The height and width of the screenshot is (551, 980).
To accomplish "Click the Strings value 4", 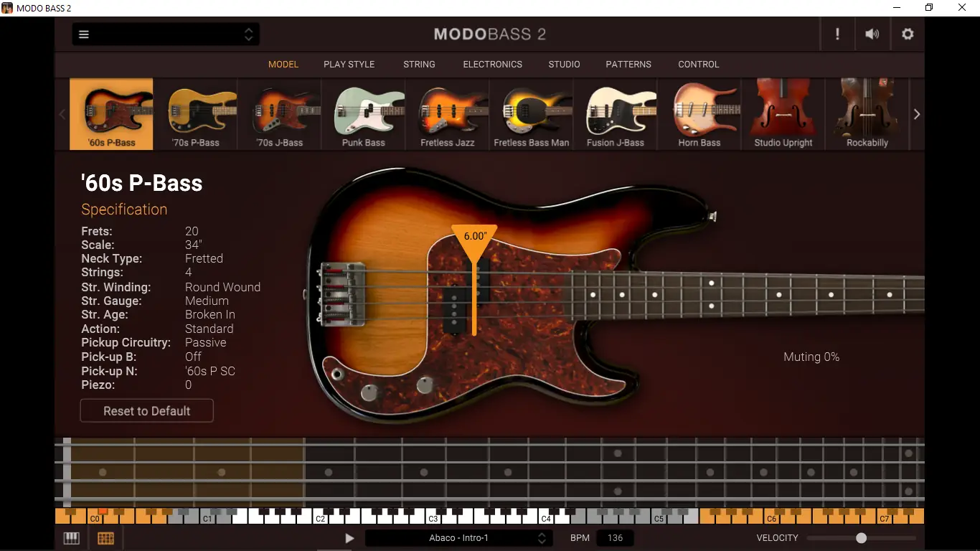I will [x=189, y=273].
